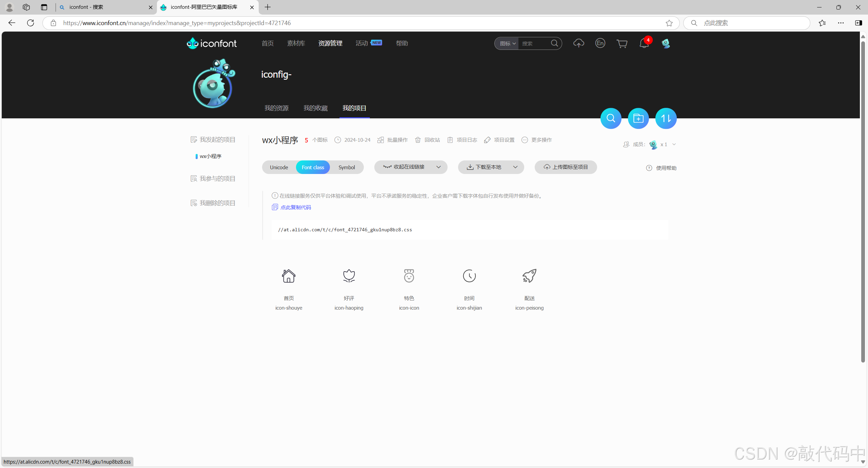
Task: Open the 我的资源 tab
Action: click(x=276, y=108)
